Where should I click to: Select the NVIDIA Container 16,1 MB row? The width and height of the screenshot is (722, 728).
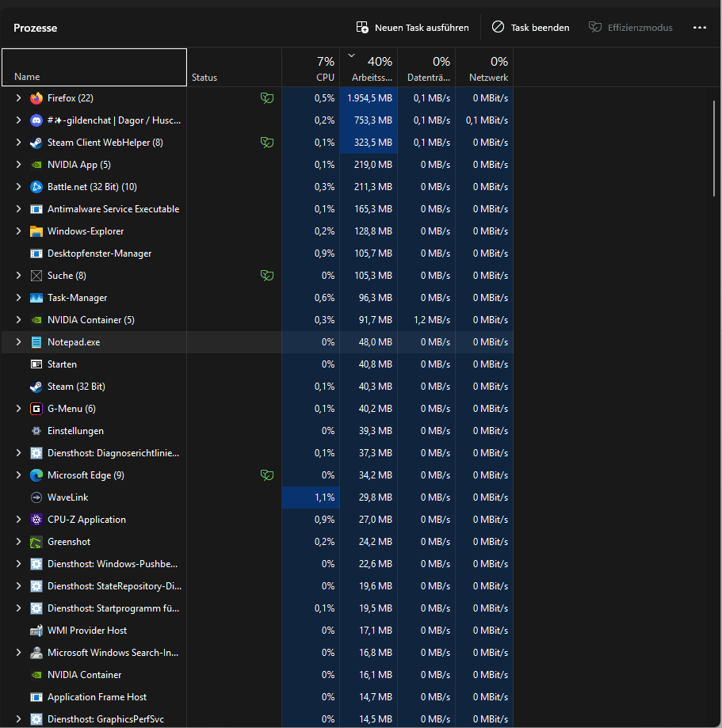click(257, 675)
